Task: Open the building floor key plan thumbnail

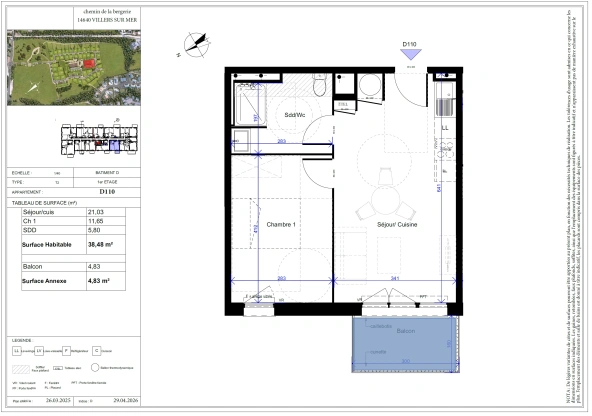Action: tap(100, 139)
